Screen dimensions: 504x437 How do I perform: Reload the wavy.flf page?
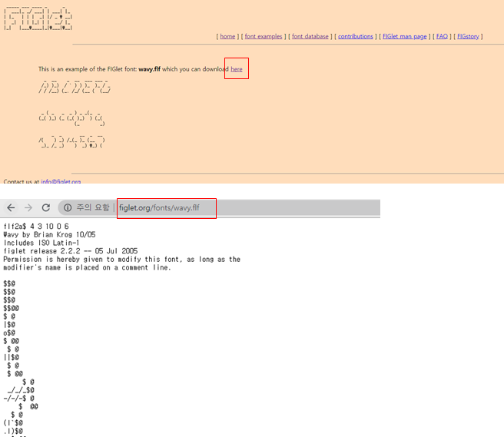point(46,208)
